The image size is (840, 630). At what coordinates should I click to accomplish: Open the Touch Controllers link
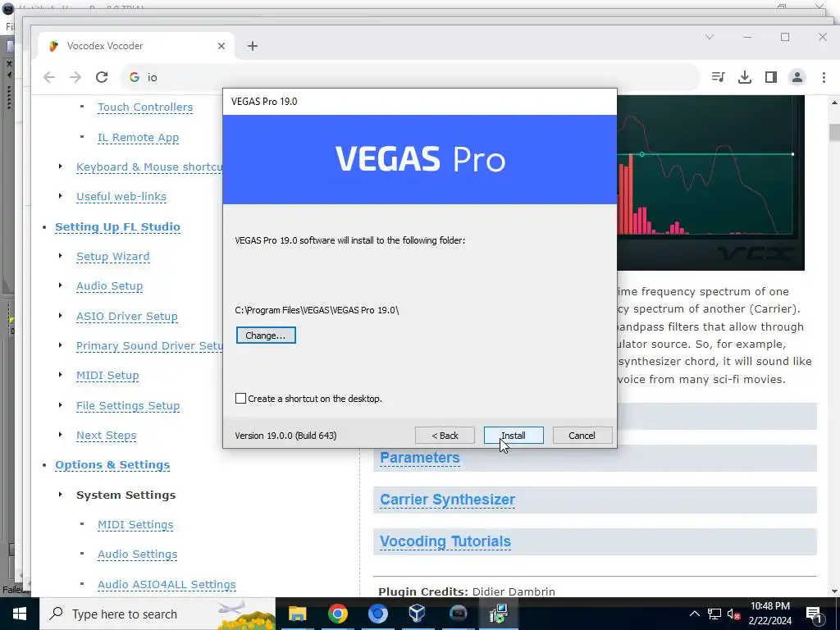click(145, 107)
